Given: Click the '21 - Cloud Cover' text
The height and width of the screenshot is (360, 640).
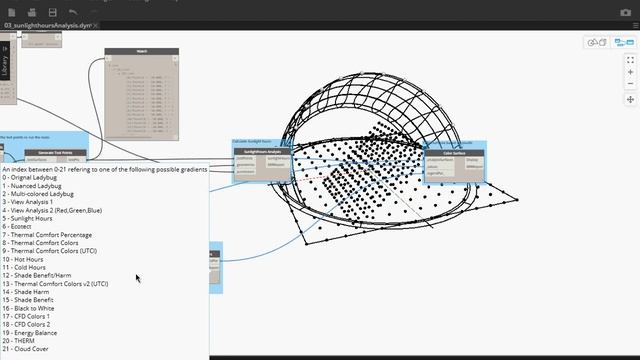Looking at the screenshot, I should coord(25,349).
